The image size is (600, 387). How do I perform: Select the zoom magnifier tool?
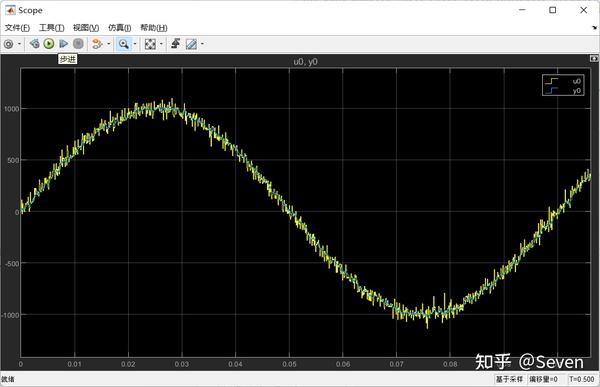click(x=123, y=44)
